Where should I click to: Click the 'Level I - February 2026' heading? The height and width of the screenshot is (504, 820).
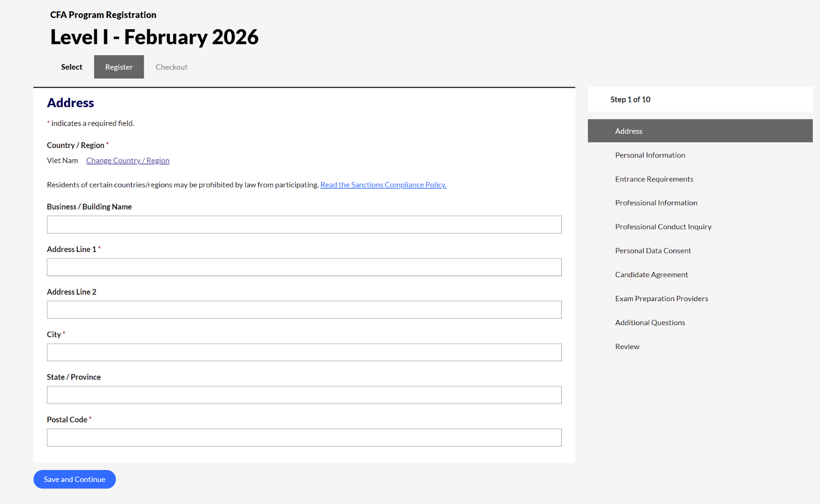(x=154, y=37)
